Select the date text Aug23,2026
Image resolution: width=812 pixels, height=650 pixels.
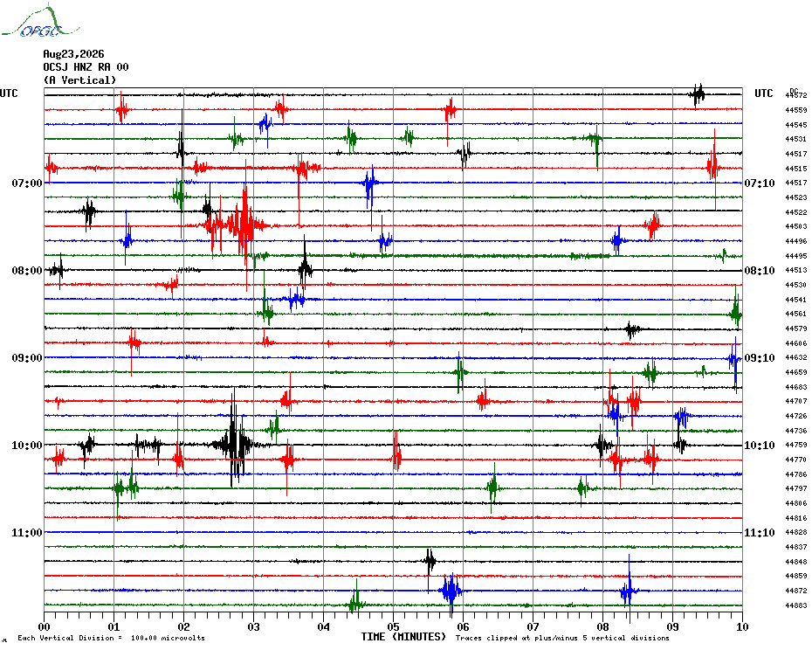(73, 54)
